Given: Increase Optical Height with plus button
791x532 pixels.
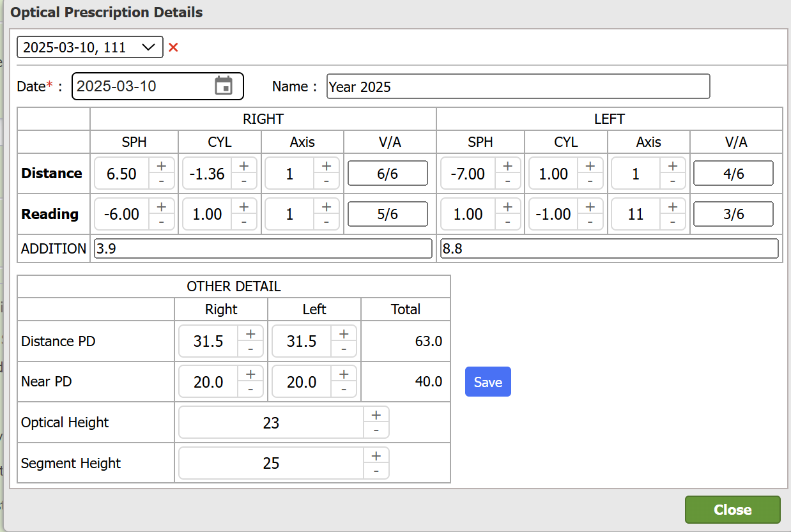Looking at the screenshot, I should [376, 415].
